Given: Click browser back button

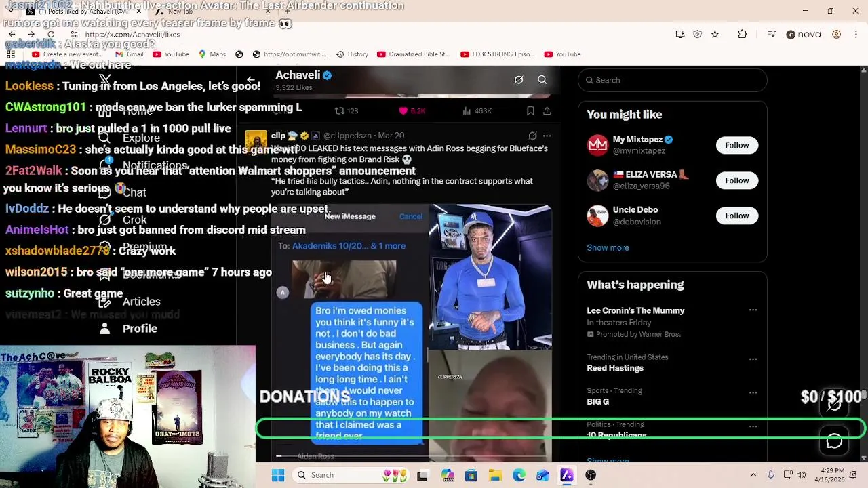Looking at the screenshot, I should (x=12, y=34).
